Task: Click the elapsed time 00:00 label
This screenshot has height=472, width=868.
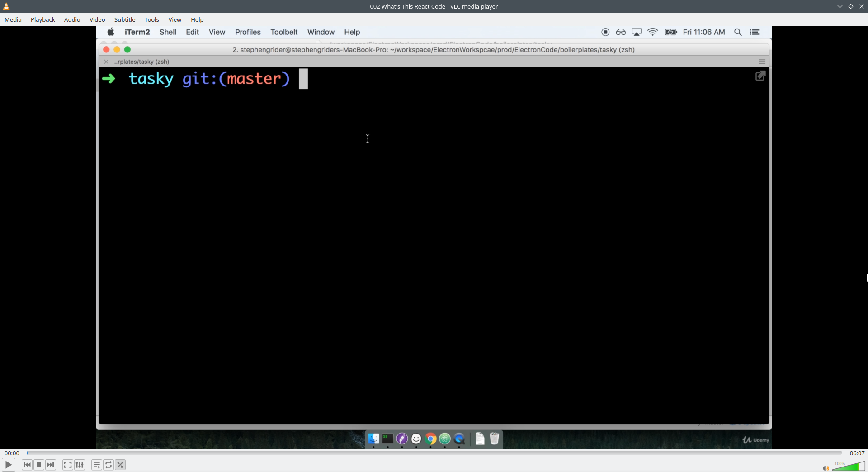Action: [x=12, y=453]
